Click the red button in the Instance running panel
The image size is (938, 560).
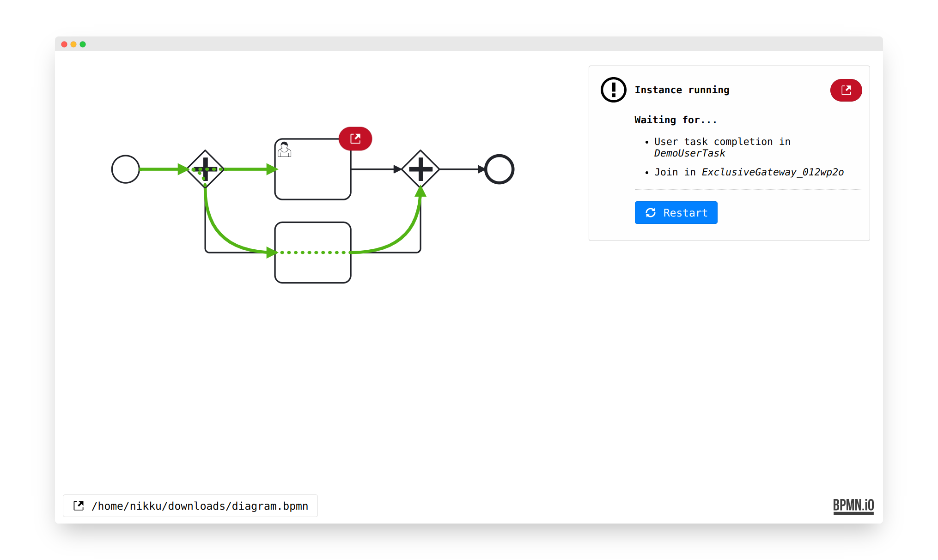[846, 90]
